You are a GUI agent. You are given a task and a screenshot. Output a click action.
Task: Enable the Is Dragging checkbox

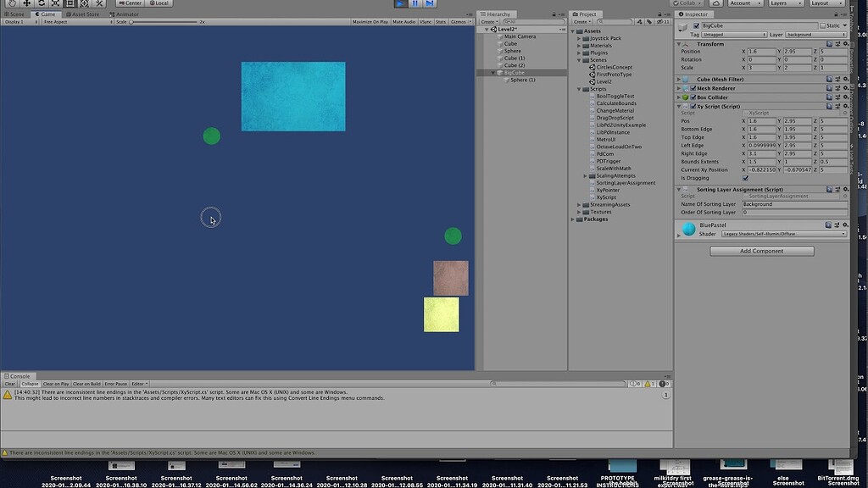pos(745,178)
